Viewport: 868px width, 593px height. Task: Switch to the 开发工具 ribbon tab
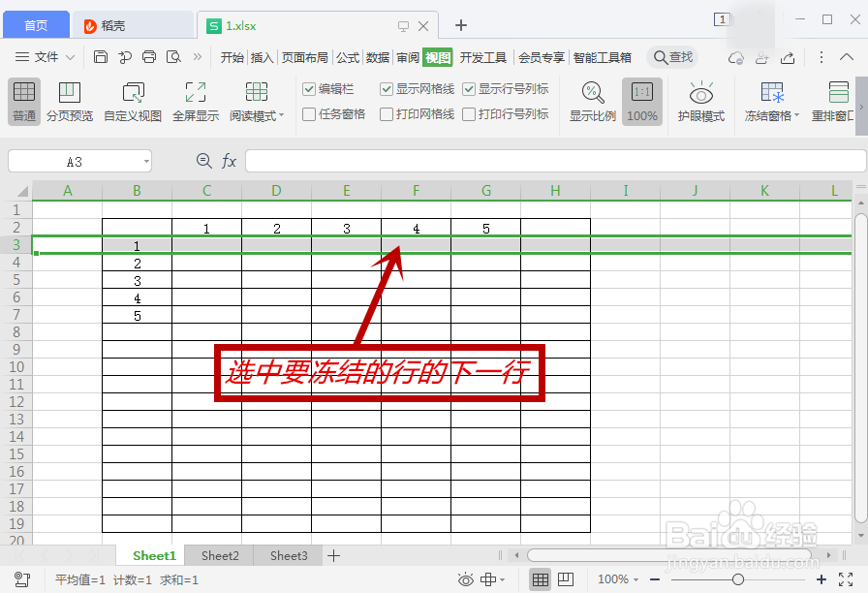[482, 57]
